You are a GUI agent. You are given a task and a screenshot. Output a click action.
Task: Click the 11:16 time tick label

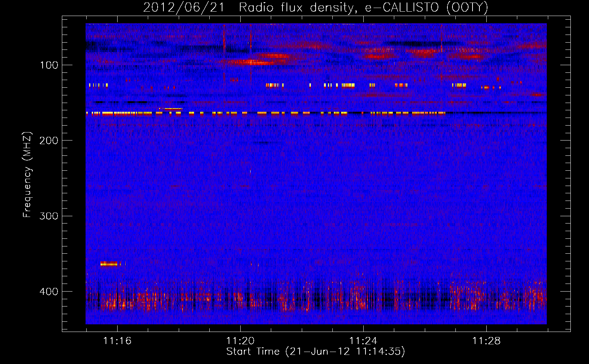click(x=117, y=341)
